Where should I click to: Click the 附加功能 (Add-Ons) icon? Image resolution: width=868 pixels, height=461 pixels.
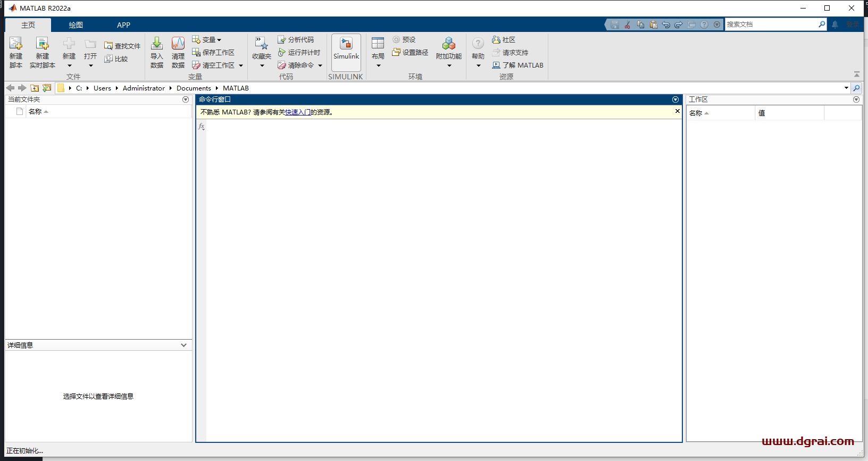(x=449, y=44)
